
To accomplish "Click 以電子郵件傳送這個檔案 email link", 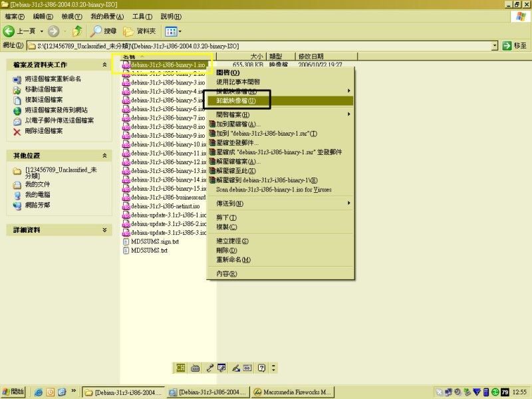I will pyautogui.click(x=59, y=120).
